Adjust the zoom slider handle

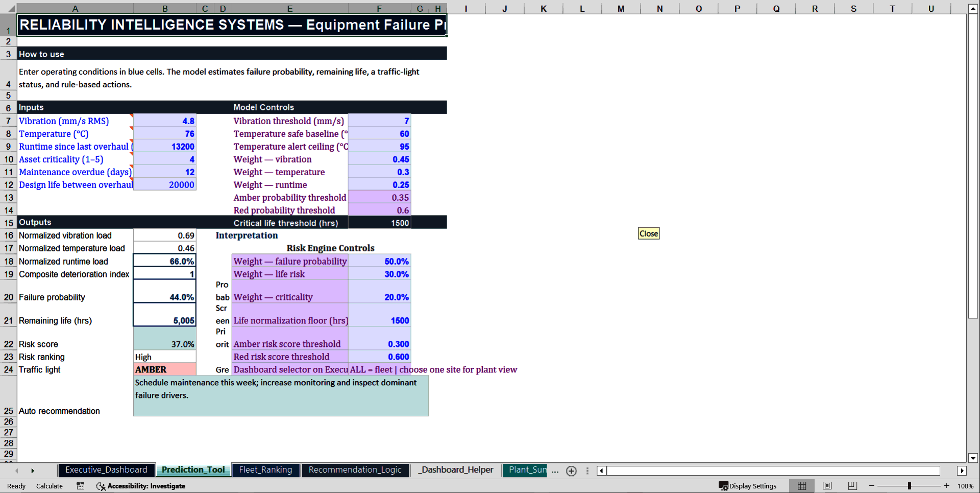pyautogui.click(x=910, y=486)
